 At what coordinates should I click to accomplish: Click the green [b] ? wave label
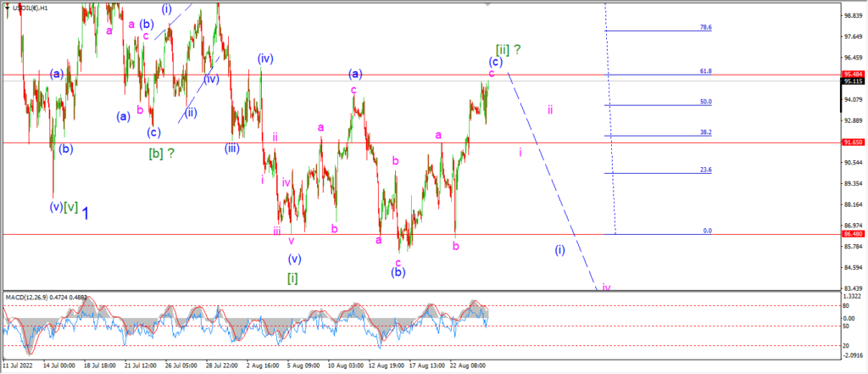(162, 154)
